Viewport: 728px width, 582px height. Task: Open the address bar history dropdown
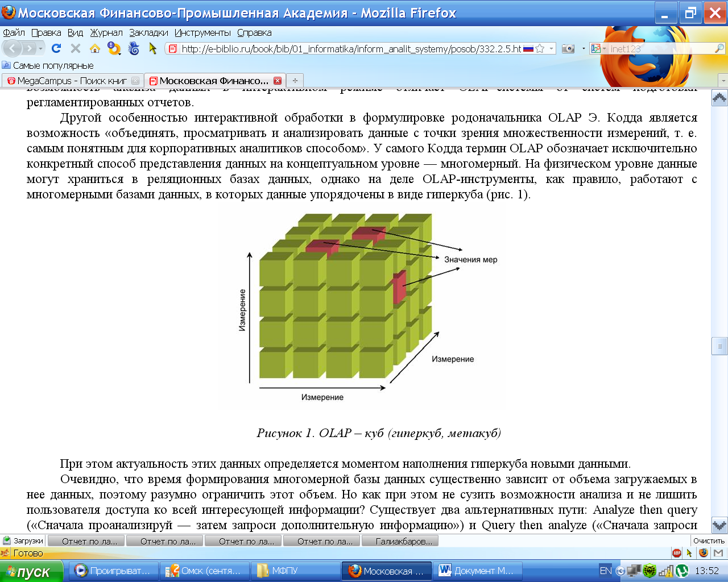coord(551,49)
